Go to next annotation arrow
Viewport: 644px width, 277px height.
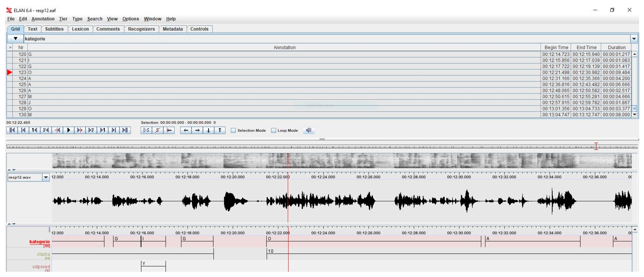[197, 130]
